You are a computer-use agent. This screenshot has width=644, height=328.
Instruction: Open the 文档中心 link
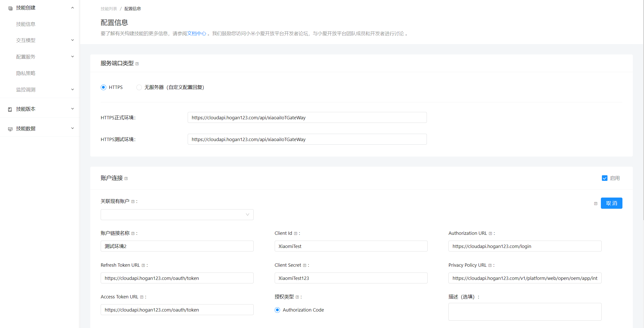pyautogui.click(x=197, y=33)
